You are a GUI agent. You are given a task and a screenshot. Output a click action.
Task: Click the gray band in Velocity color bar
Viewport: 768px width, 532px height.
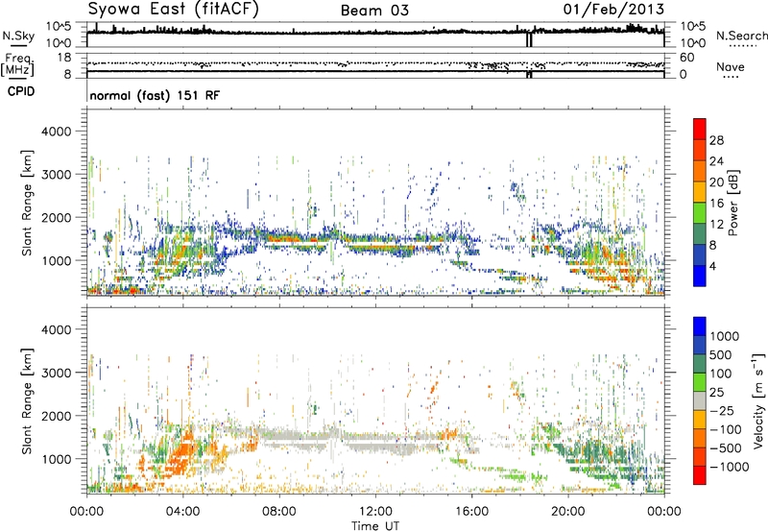click(x=700, y=401)
